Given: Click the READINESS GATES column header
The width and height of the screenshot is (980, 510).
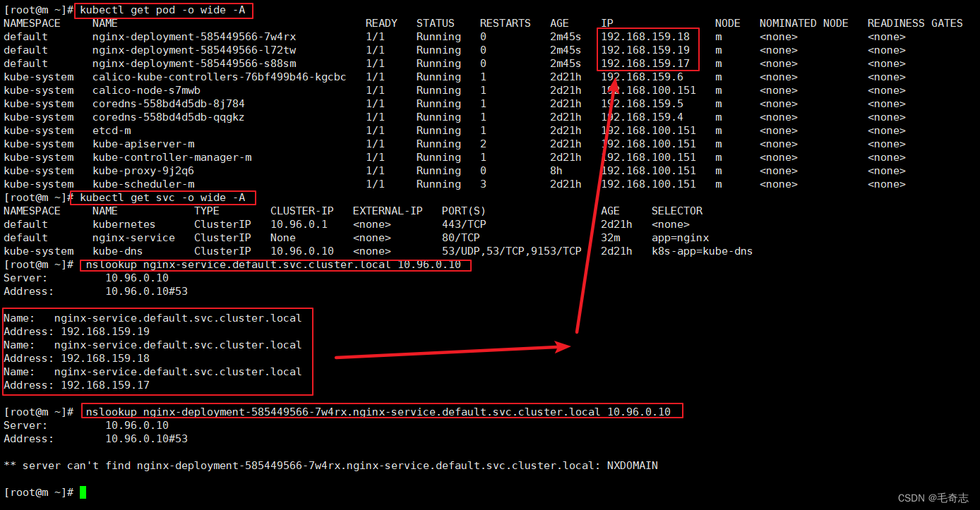Looking at the screenshot, I should pyautogui.click(x=915, y=23).
